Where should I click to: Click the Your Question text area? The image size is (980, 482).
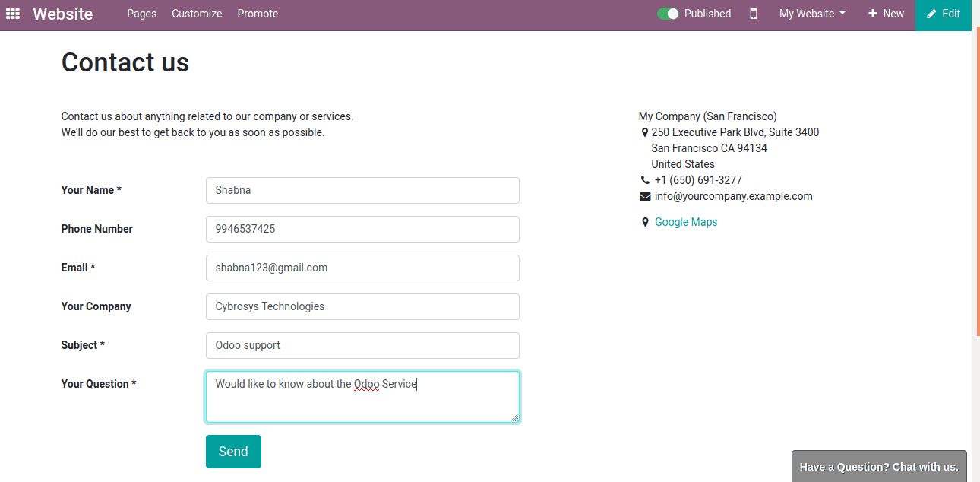click(362, 397)
